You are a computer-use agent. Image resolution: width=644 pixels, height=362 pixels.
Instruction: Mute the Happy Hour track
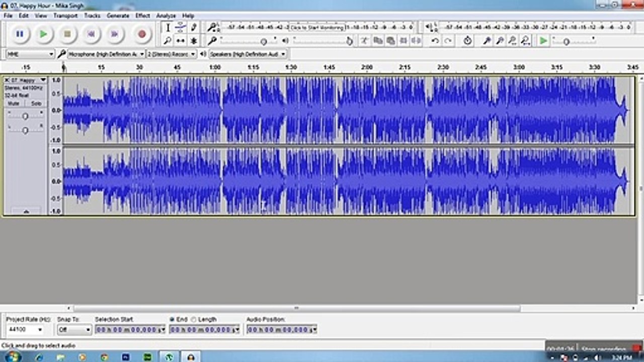[x=14, y=103]
